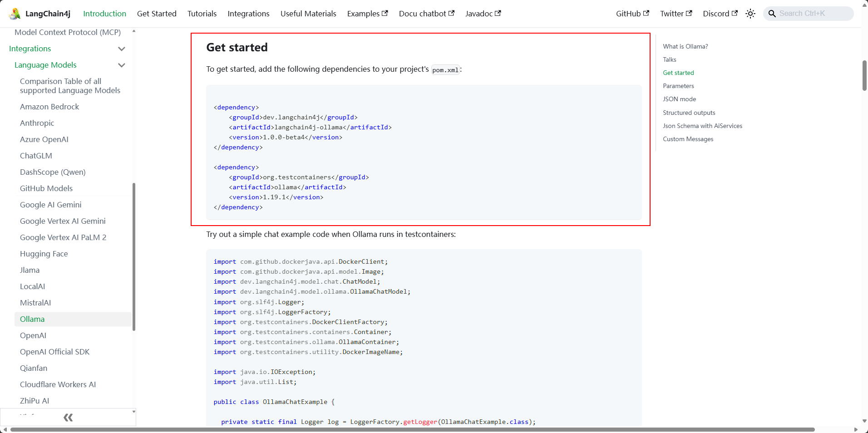This screenshot has width=868, height=433.
Task: Open the GitHub external link
Action: [632, 14]
